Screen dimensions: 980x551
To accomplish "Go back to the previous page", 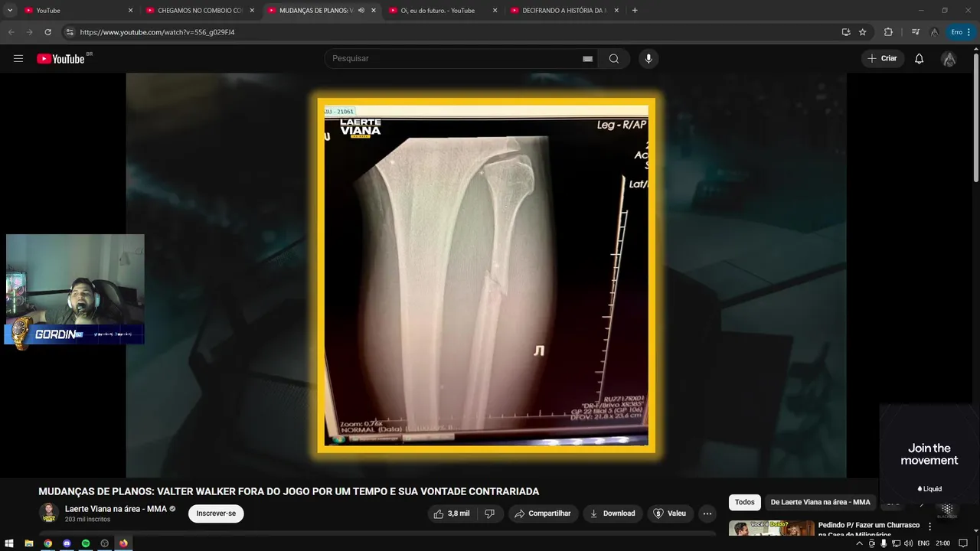I will coord(11,32).
